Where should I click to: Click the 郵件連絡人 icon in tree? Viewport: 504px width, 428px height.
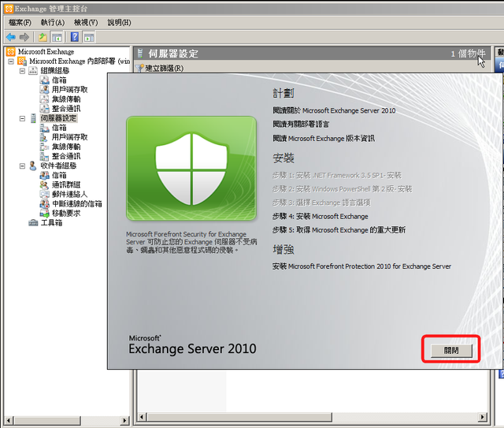point(44,194)
